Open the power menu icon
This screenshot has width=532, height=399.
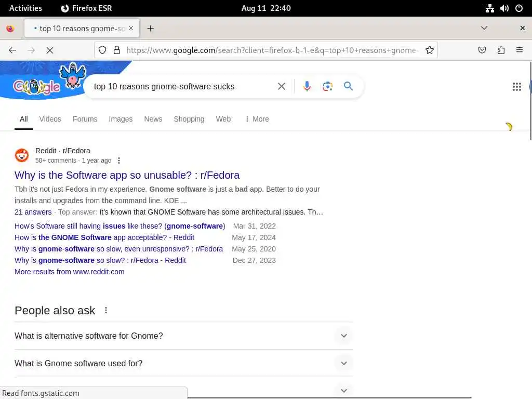(x=519, y=8)
